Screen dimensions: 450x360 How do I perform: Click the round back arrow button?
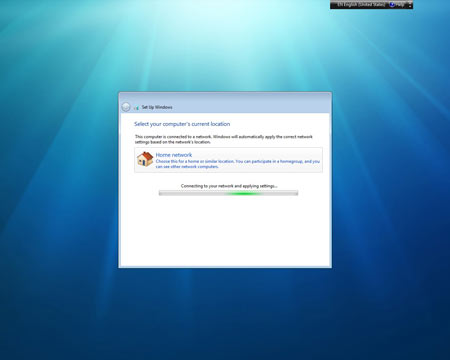pyautogui.click(x=126, y=107)
